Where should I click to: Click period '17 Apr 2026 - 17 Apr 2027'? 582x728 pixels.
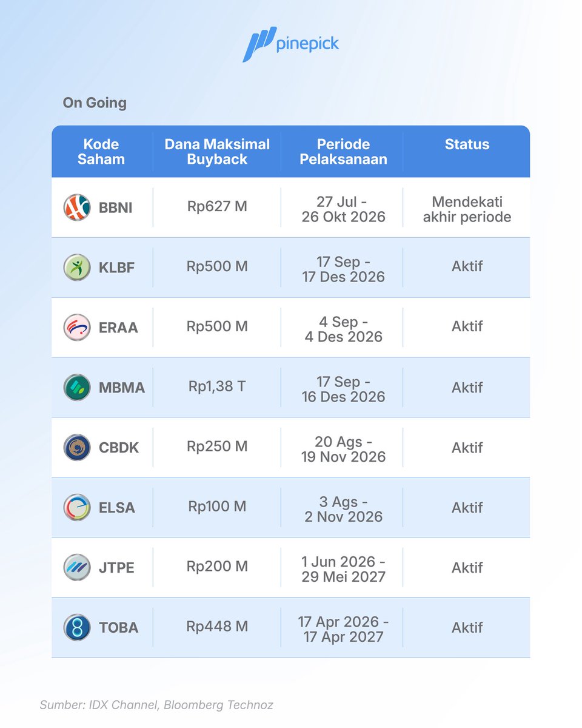[x=344, y=630]
